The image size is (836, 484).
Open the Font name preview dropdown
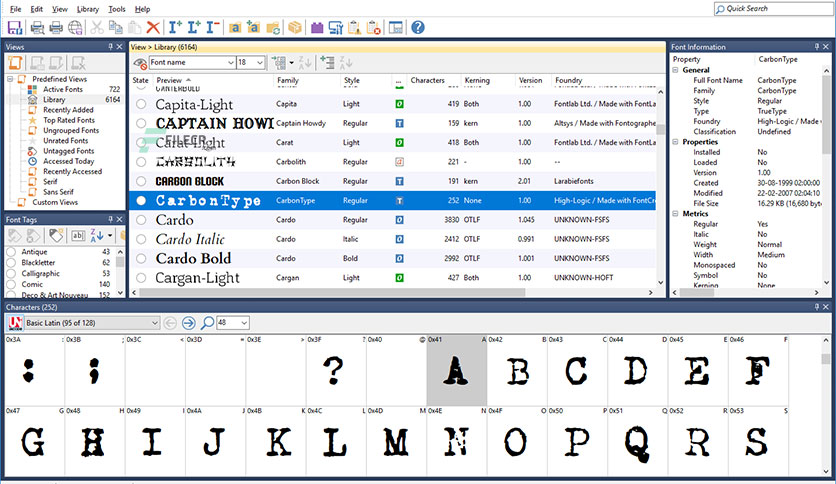(231, 63)
